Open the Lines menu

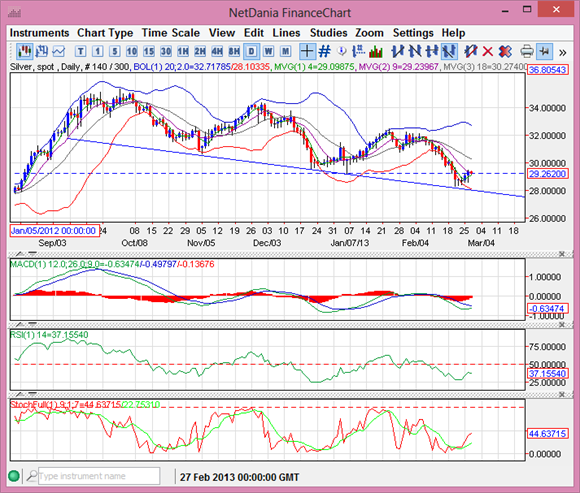(286, 33)
